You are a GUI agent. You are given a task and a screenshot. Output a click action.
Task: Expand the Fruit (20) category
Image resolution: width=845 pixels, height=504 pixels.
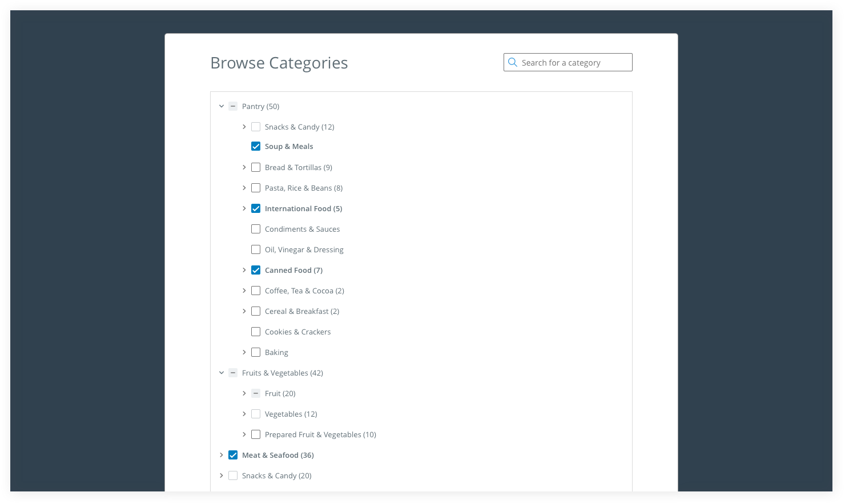click(x=244, y=393)
